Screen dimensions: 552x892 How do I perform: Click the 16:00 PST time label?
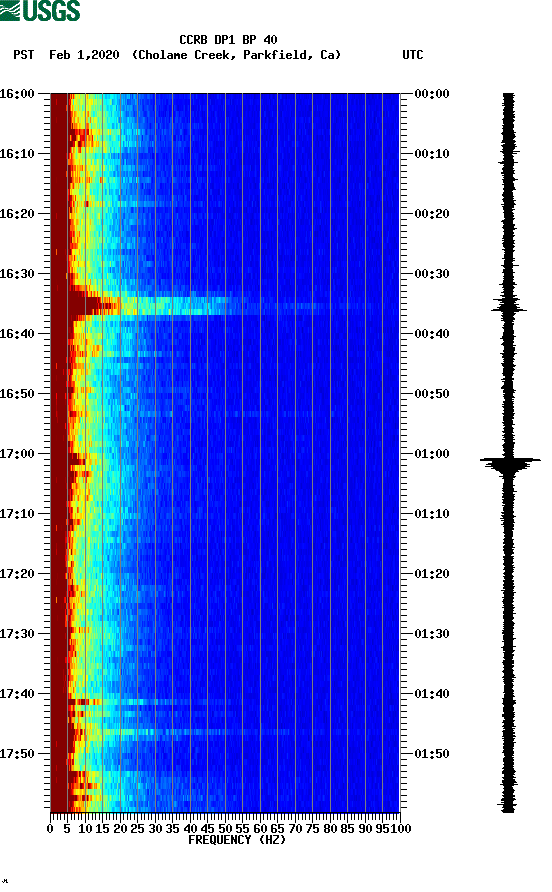(17, 94)
